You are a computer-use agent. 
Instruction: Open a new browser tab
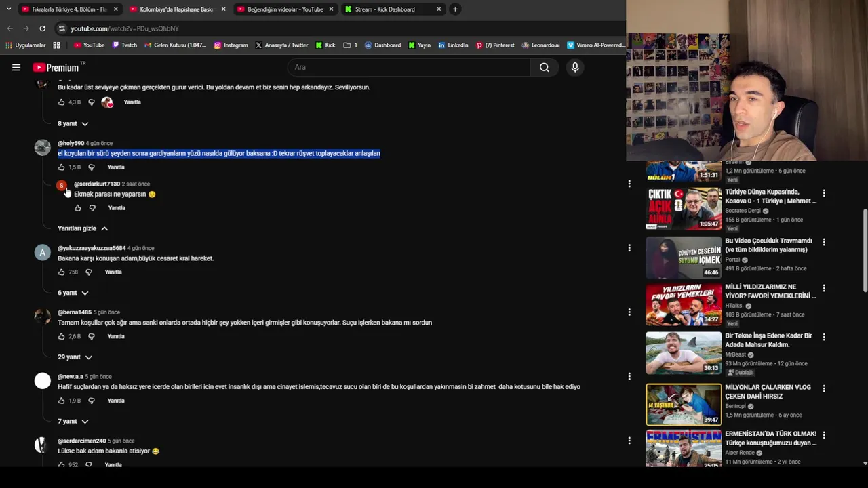pos(455,9)
